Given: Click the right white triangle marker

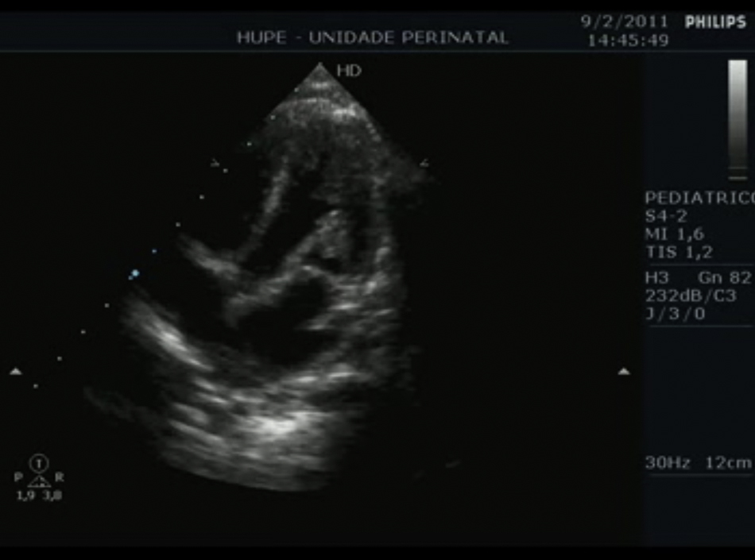Looking at the screenshot, I should tap(624, 371).
